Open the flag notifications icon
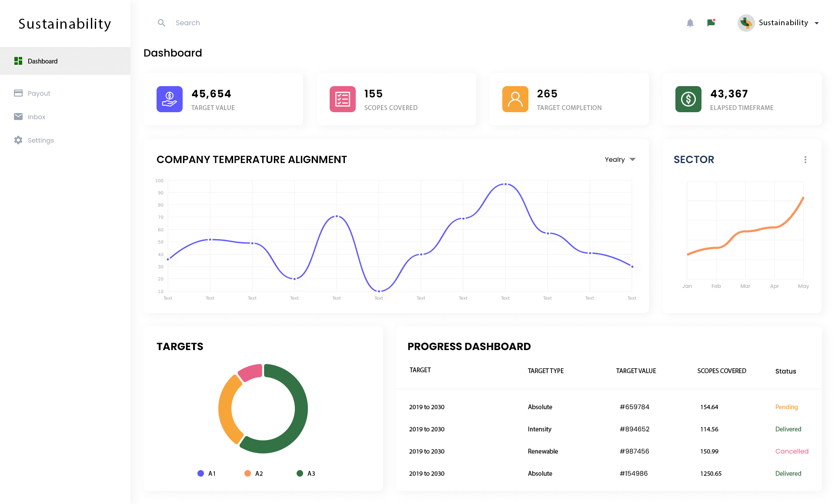Viewport: 835px width, 504px height. (711, 23)
